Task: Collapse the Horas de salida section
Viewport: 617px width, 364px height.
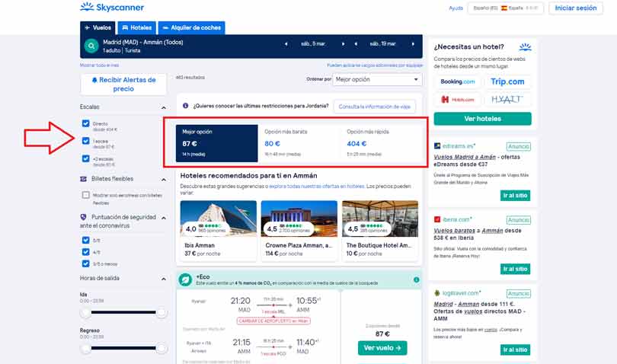Action: pos(163,278)
